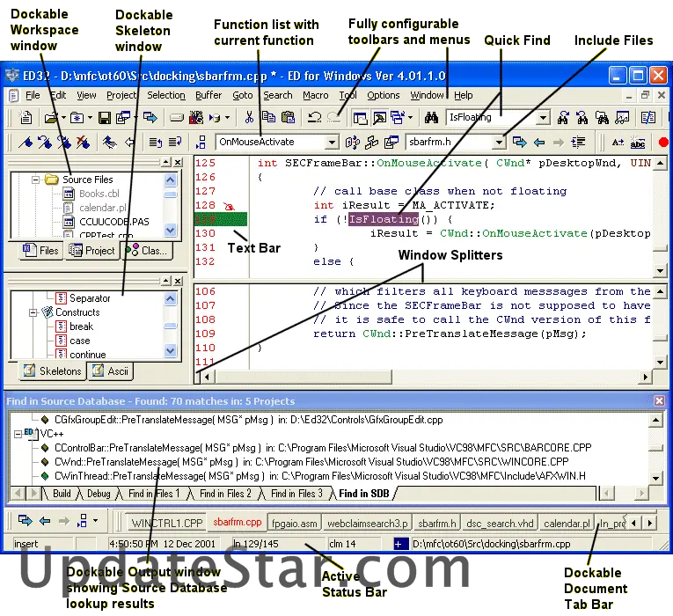Screen dimensions: 673x616
Task: Collapse the Source Files tree node
Action: tap(35, 180)
